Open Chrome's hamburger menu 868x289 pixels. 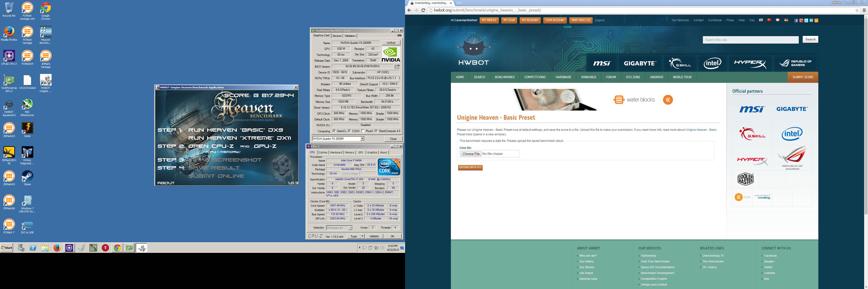click(x=864, y=10)
